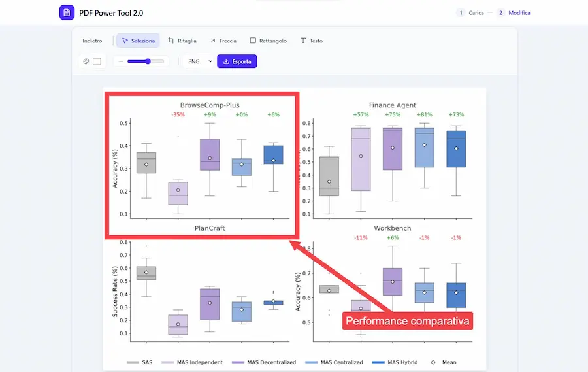
Task: Click the stroke width slider handle
Action: pyautogui.click(x=148, y=61)
